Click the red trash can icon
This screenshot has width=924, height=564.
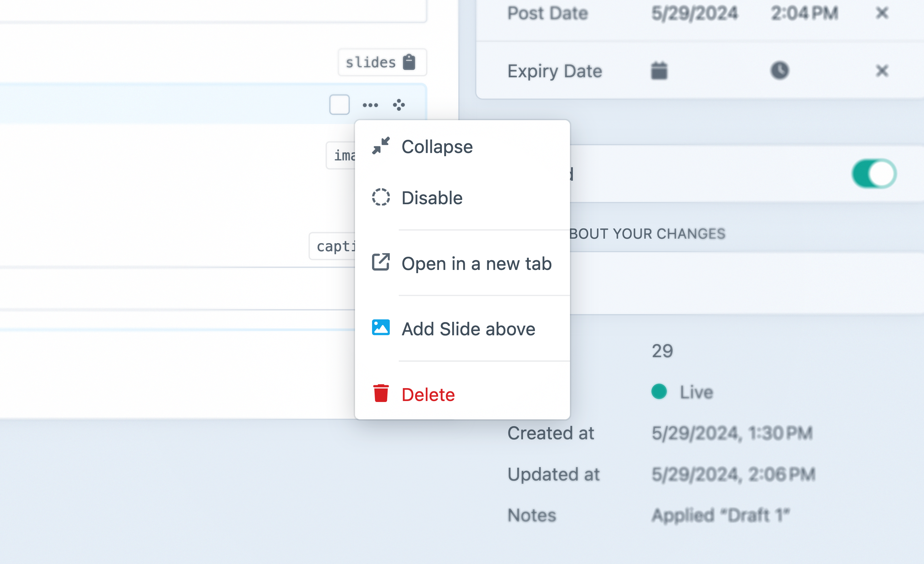(x=381, y=393)
